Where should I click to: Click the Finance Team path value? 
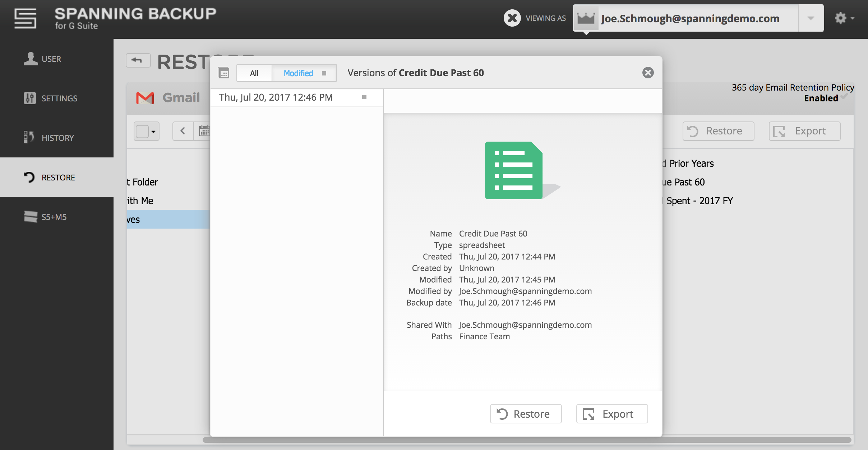coord(484,336)
